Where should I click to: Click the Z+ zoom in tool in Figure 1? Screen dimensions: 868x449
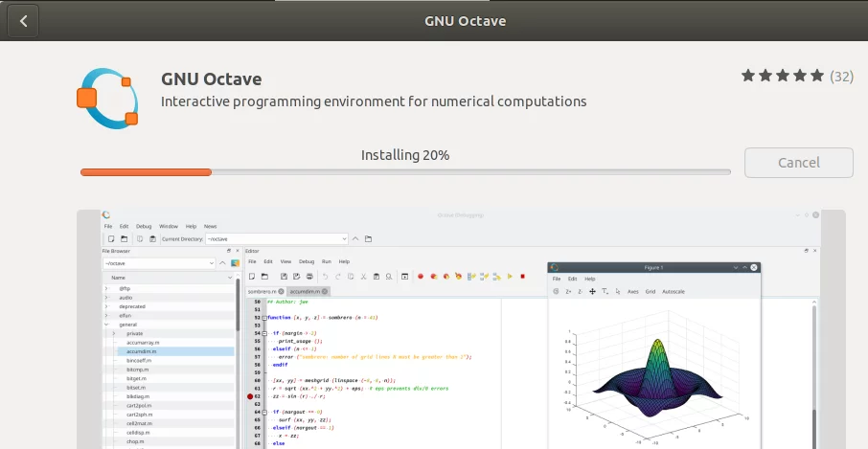click(568, 291)
